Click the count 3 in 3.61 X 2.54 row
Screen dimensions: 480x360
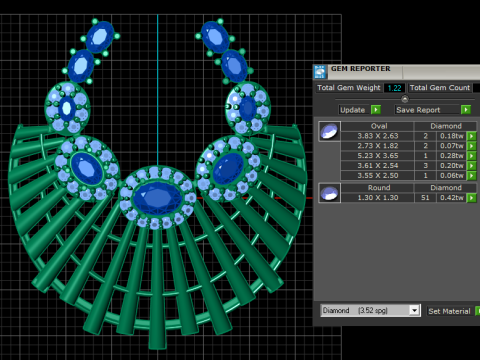click(425, 166)
